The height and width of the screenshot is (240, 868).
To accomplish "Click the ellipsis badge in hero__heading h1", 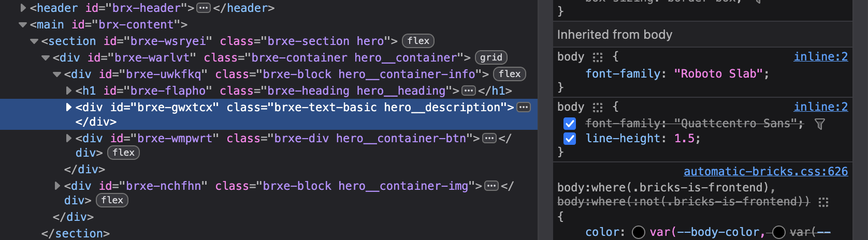I will [x=469, y=91].
